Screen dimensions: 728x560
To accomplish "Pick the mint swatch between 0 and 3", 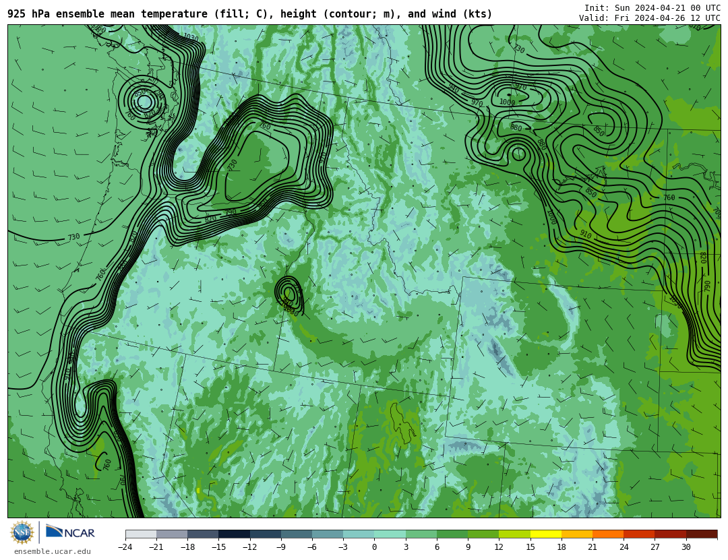I will [x=390, y=534].
